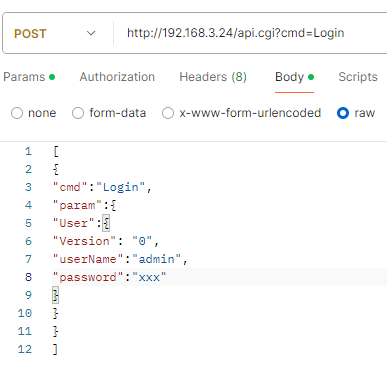Screen dimensions: 387x366
Task: Click line 4 text "param":{
Action: [84, 205]
